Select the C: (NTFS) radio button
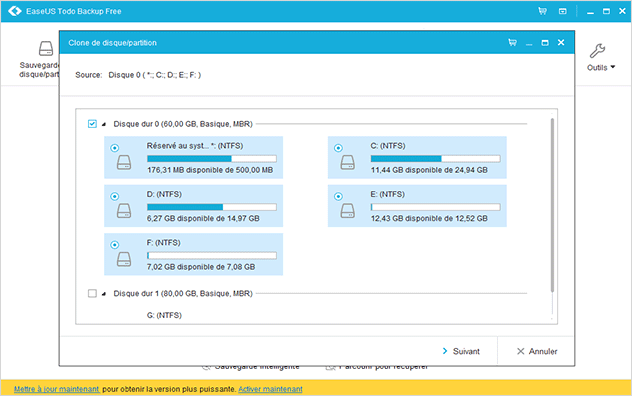This screenshot has width=632, height=396. click(x=338, y=148)
